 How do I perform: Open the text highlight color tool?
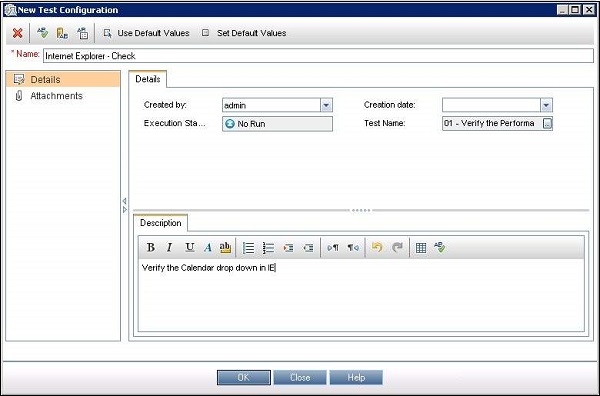click(x=225, y=248)
